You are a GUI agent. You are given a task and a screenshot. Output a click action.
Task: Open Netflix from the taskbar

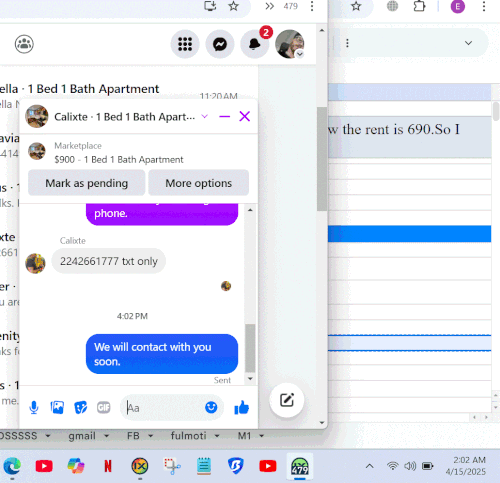click(108, 466)
